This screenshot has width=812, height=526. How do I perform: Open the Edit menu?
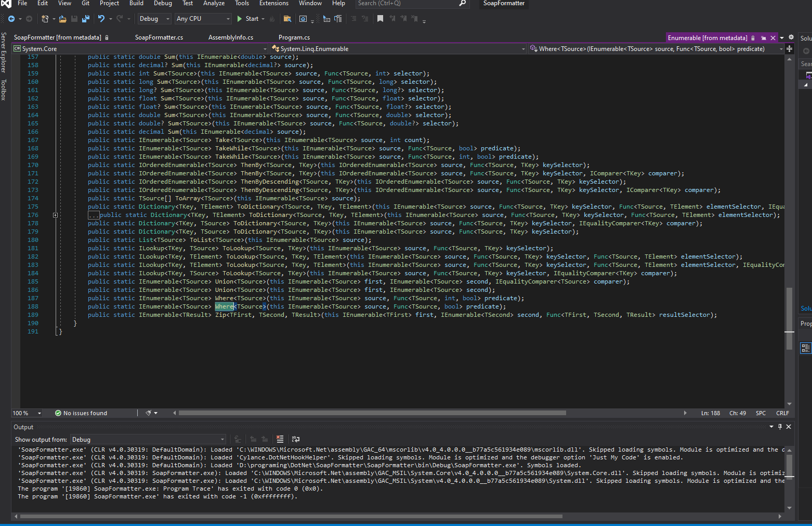pos(43,3)
